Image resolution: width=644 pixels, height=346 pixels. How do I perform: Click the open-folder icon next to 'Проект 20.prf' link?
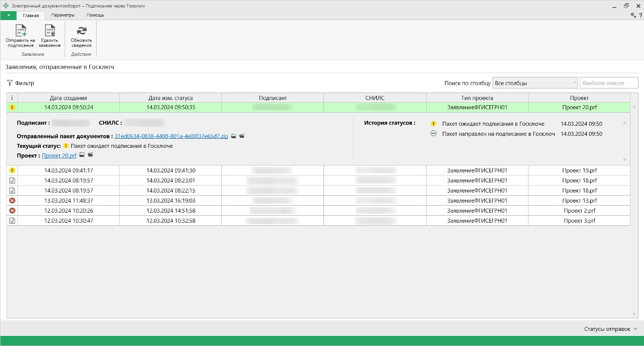(90, 155)
